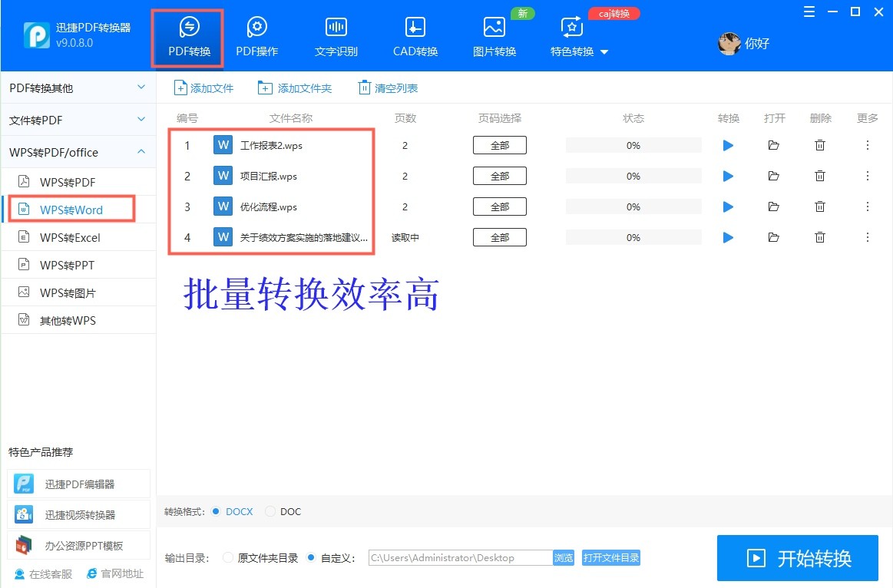This screenshot has height=588, width=893.
Task: Open the PDF转换 tab
Action: 189,38
